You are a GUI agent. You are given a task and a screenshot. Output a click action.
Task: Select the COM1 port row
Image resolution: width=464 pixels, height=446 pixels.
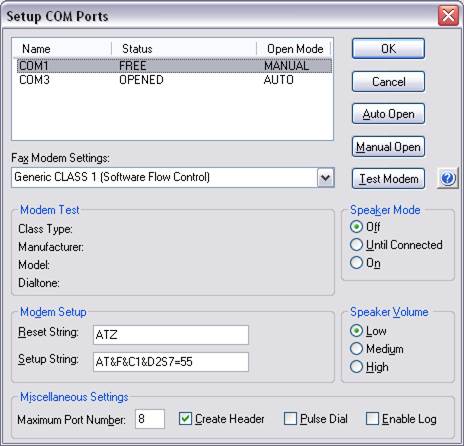174,66
